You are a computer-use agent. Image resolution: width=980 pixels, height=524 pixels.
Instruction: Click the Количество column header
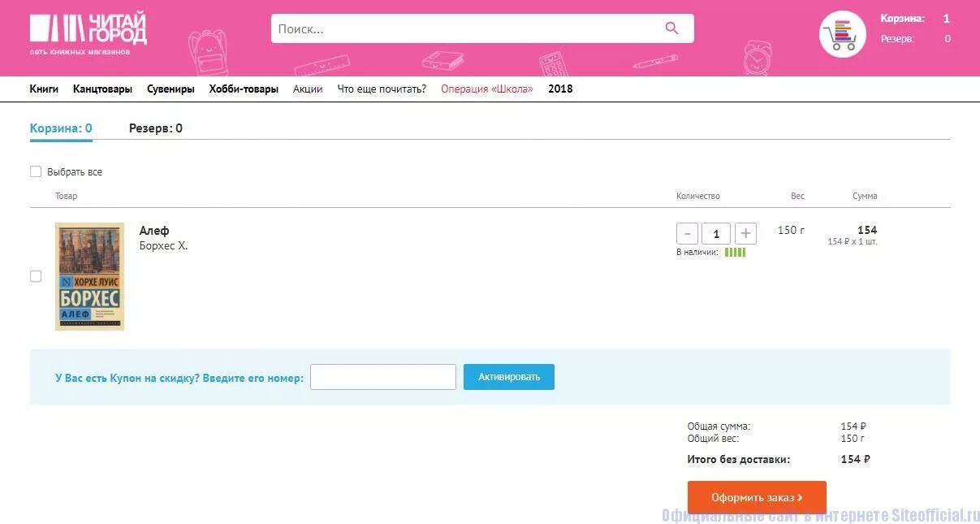pos(698,196)
